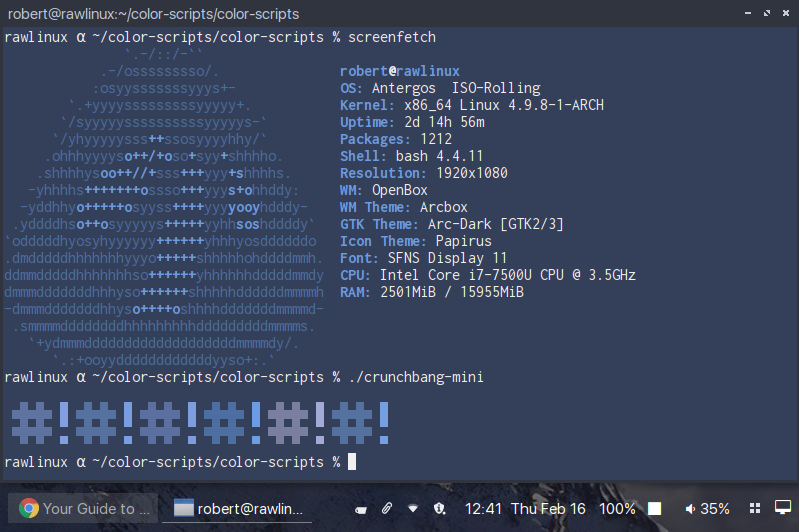Click the terminal title bar text
This screenshot has width=799, height=532.
(x=153, y=14)
